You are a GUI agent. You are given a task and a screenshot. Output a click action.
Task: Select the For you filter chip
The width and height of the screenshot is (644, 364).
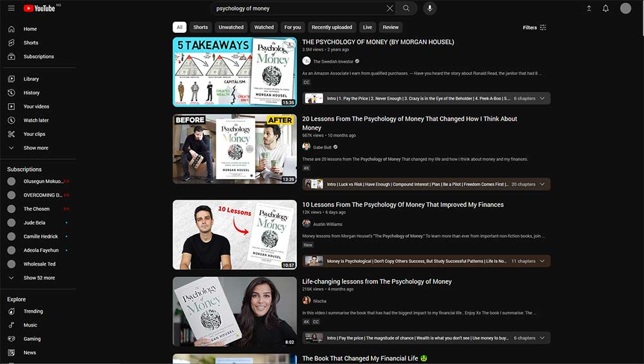[x=292, y=27]
